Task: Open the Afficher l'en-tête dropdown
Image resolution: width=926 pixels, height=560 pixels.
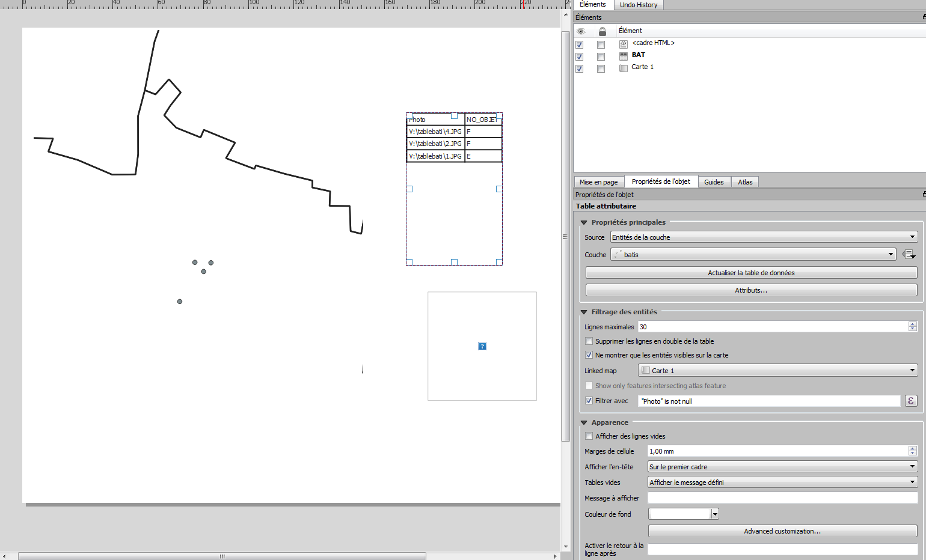Action: [x=782, y=467]
